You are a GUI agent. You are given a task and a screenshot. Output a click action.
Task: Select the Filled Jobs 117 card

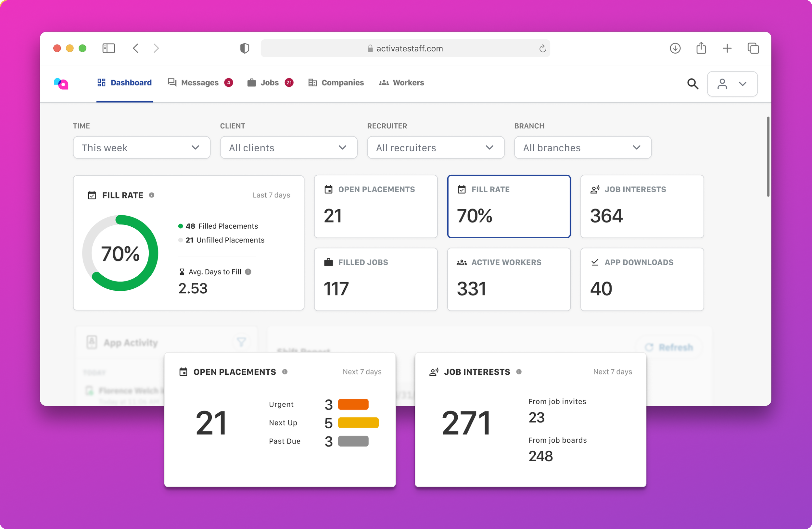[x=375, y=279]
